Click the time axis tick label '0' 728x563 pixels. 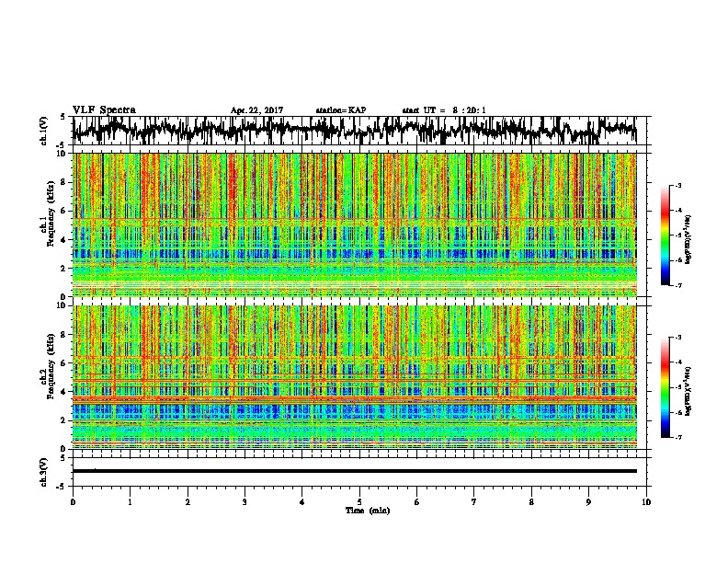click(x=73, y=502)
